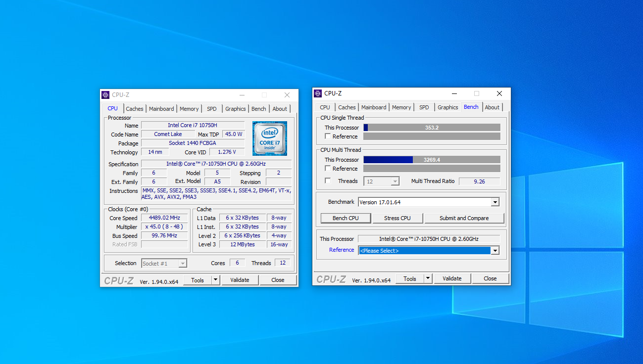Screen dimensions: 643x364
Task: Open Memory tab in the right window
Action: (x=401, y=107)
